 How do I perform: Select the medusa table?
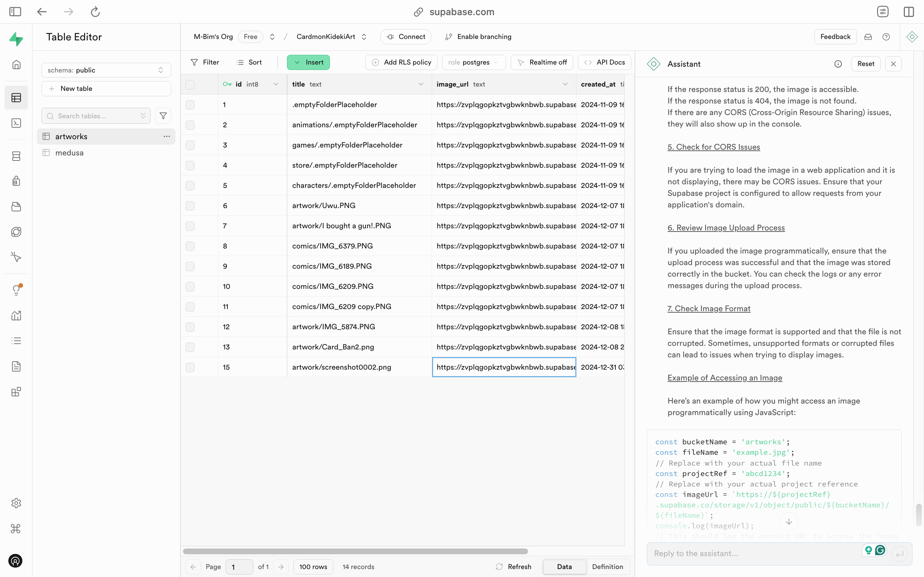(x=70, y=153)
